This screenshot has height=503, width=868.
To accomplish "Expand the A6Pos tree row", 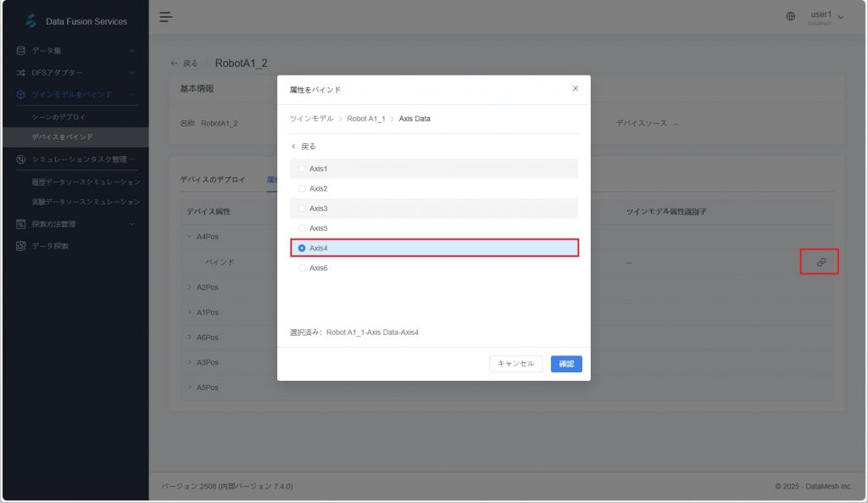I will [x=189, y=338].
